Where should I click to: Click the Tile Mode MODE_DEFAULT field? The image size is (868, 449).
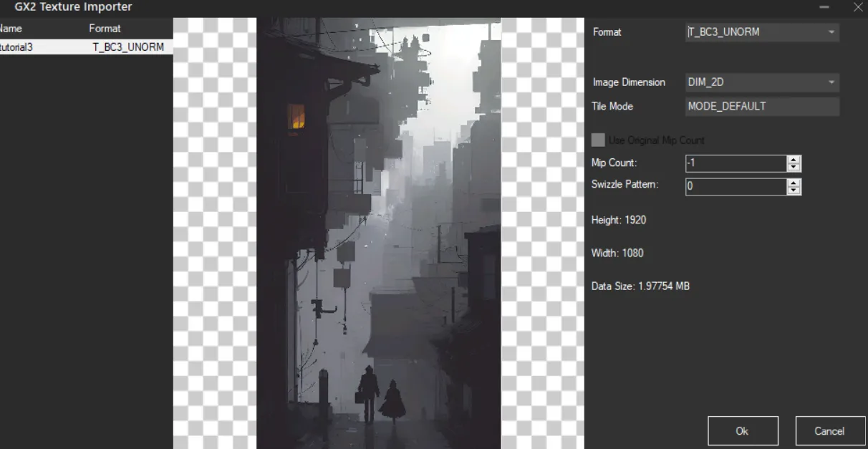point(761,106)
